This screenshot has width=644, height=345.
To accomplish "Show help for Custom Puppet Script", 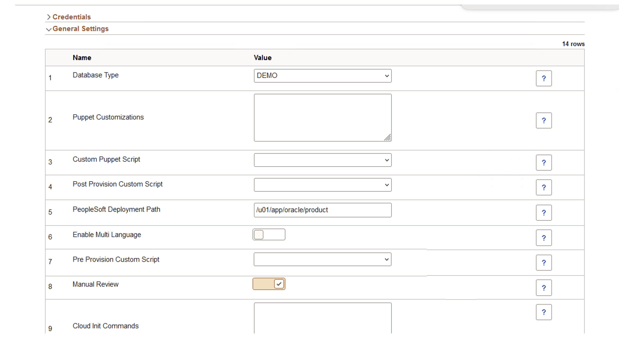I will (x=543, y=163).
